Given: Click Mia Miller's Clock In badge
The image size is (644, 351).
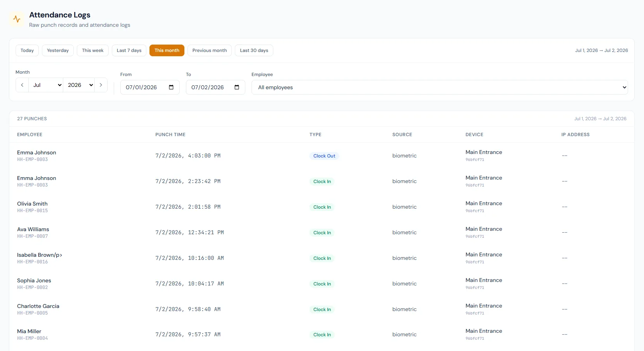Looking at the screenshot, I should 322,335.
